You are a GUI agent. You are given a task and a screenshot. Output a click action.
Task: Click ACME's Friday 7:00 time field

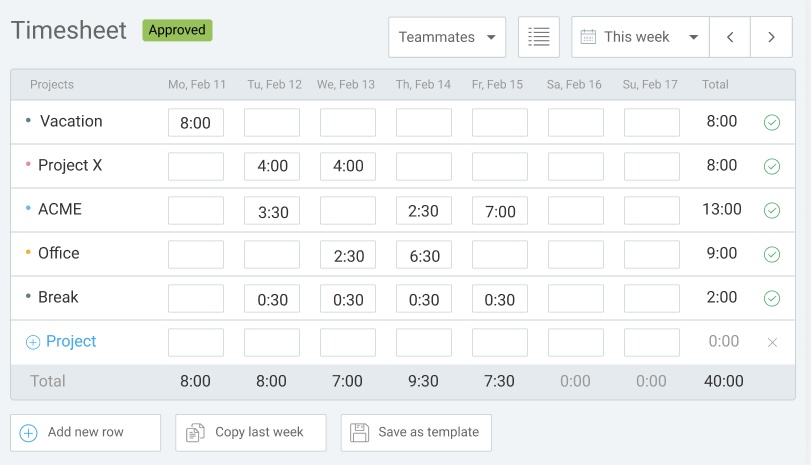click(500, 211)
